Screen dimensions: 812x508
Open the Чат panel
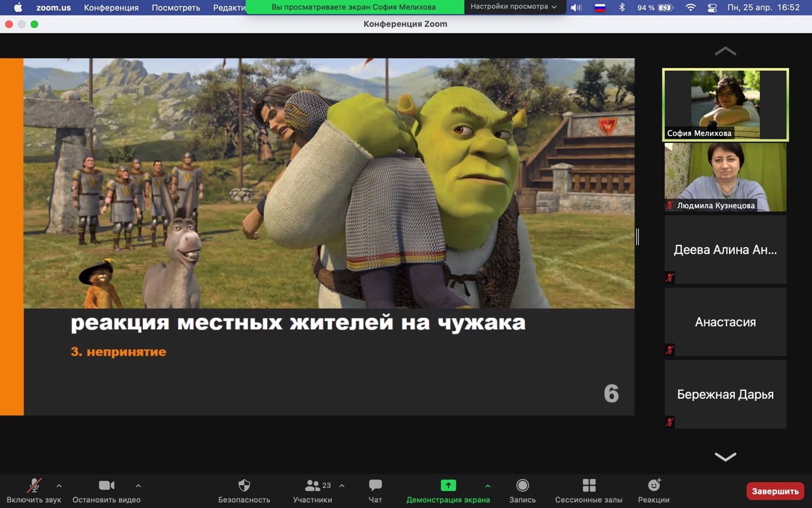coord(375,491)
